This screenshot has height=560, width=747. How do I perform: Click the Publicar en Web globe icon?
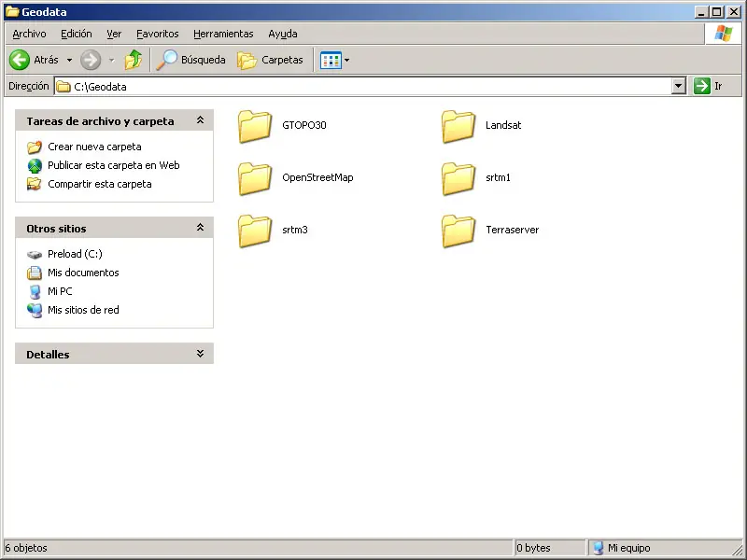(35, 166)
